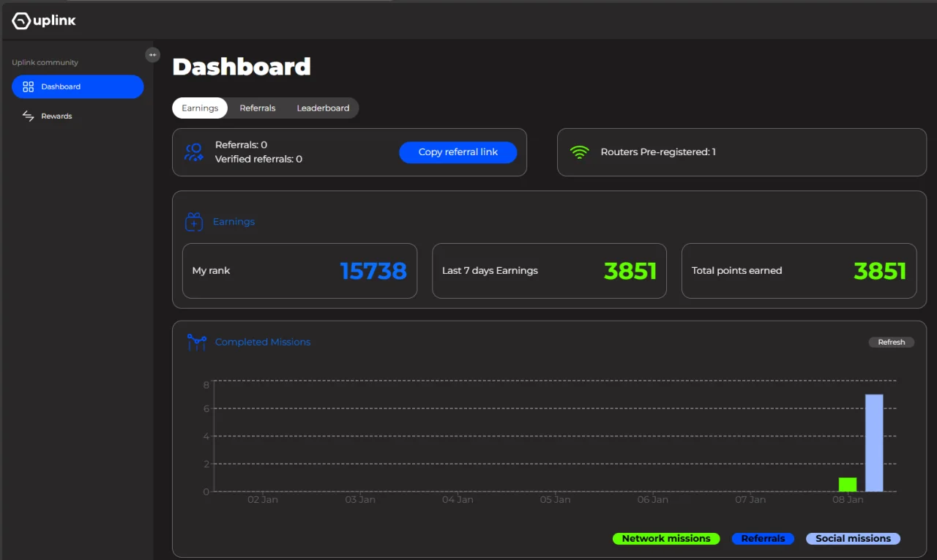
Task: Toggle the Network missions legend item
Action: coord(666,539)
